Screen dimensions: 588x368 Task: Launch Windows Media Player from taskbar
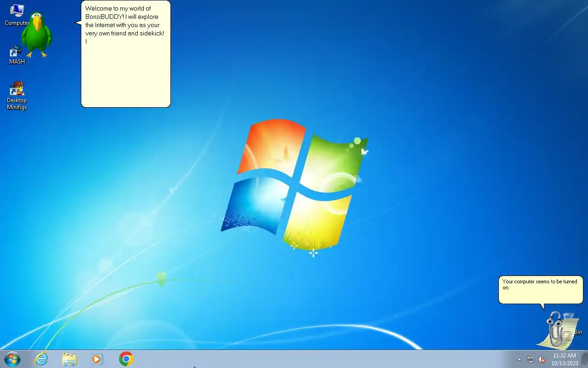(97, 359)
